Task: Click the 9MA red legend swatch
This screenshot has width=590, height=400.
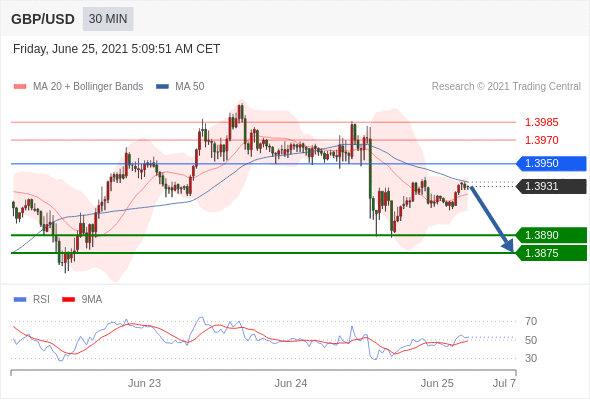Action: coord(68,300)
